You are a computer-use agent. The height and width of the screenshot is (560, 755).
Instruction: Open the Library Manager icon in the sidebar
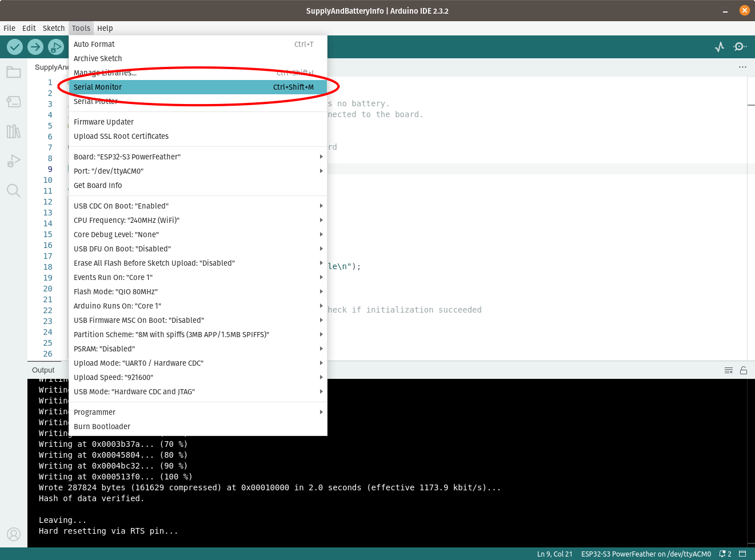(13, 131)
